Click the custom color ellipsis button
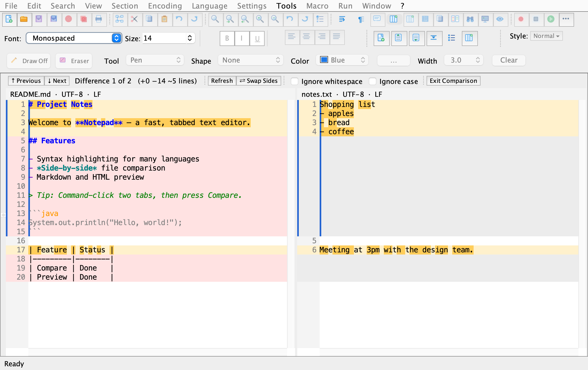Viewport: 588px width, 370px height. point(393,60)
